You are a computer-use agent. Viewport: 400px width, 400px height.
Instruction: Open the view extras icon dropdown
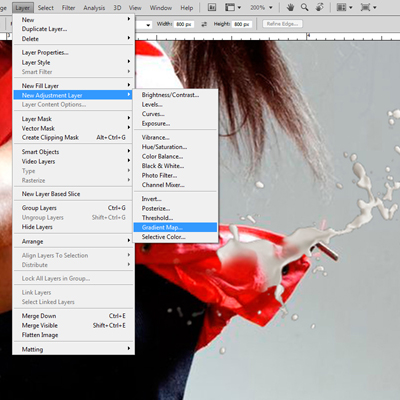233,7
